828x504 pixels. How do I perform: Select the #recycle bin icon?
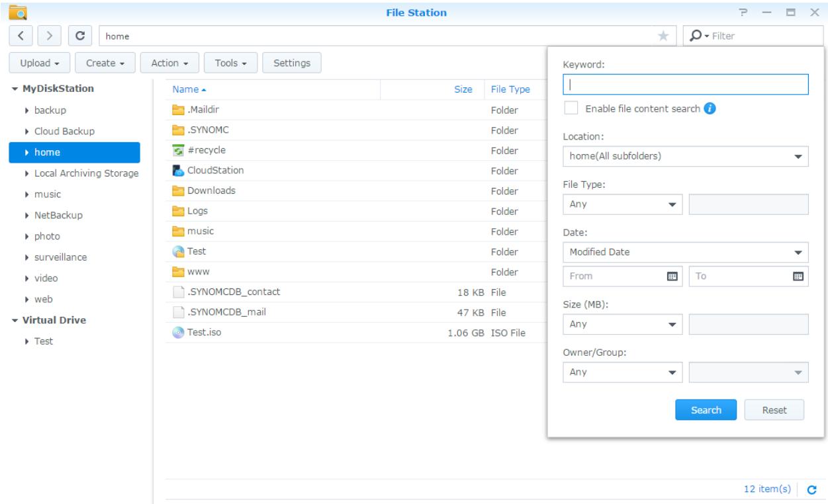pos(177,150)
